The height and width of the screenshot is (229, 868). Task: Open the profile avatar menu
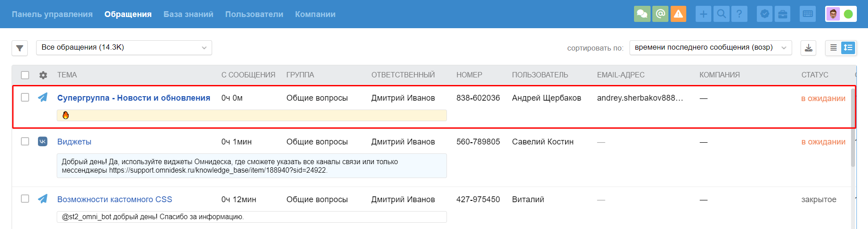(833, 14)
